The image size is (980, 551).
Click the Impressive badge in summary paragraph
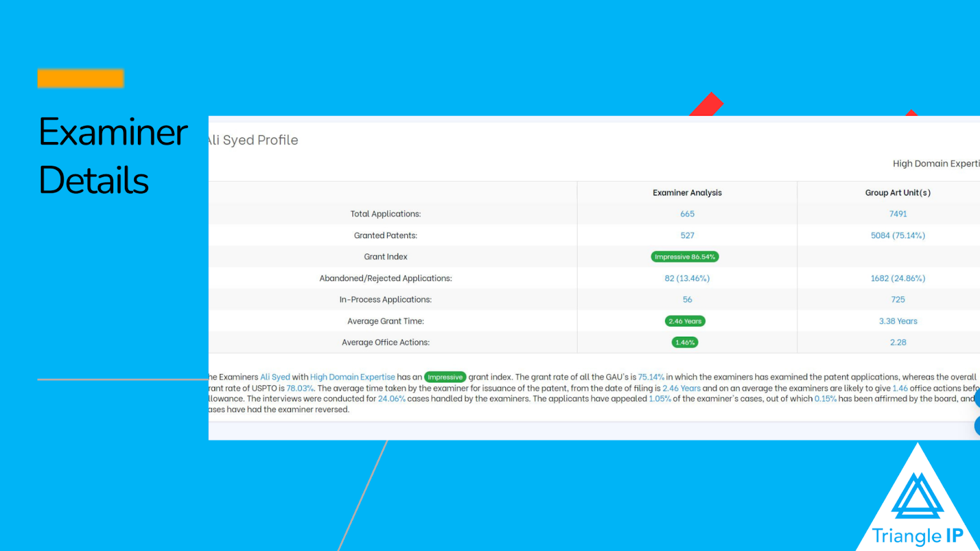[x=445, y=377]
